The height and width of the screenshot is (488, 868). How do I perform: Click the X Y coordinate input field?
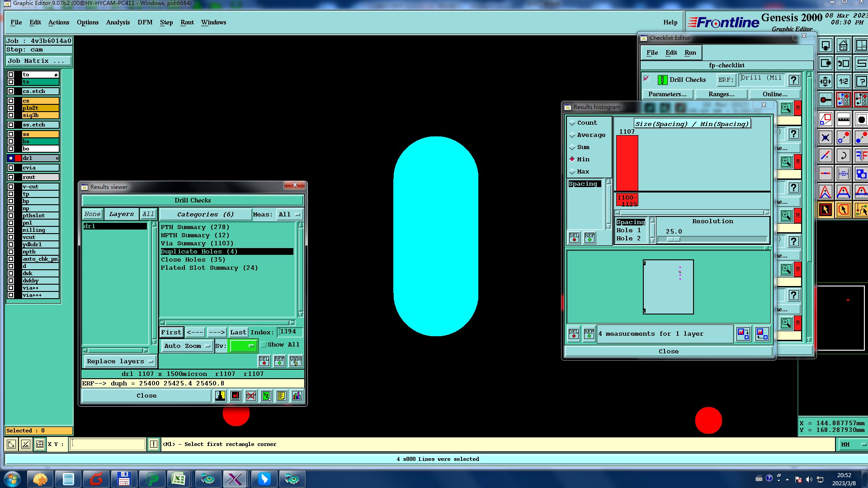(x=108, y=444)
